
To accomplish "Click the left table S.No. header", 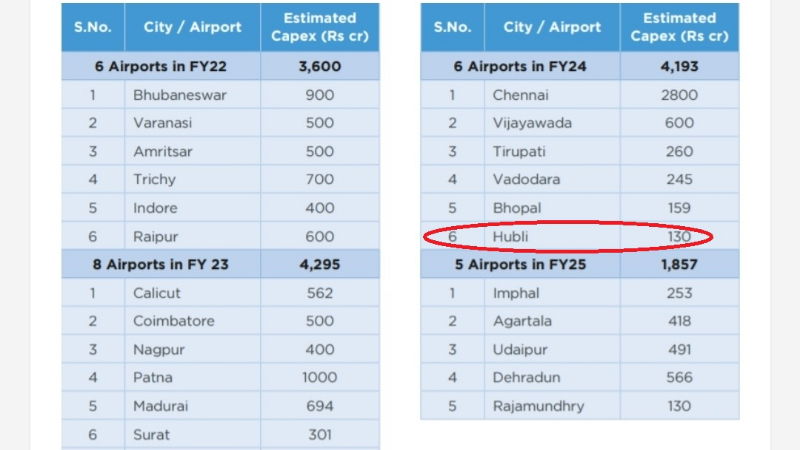I will pyautogui.click(x=93, y=27).
